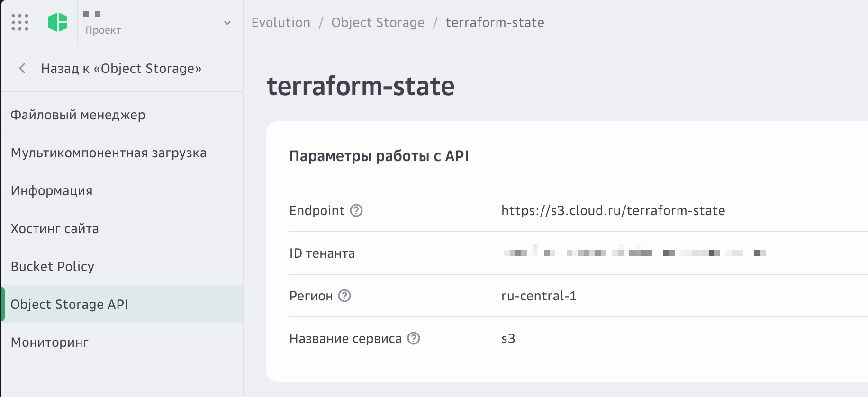The image size is (868, 397).
Task: Select Bucket Policy in the sidebar
Action: pyautogui.click(x=52, y=266)
